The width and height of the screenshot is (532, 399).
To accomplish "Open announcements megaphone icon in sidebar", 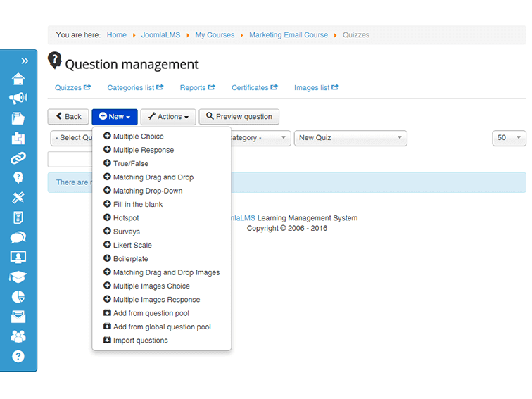I will [x=18, y=99].
